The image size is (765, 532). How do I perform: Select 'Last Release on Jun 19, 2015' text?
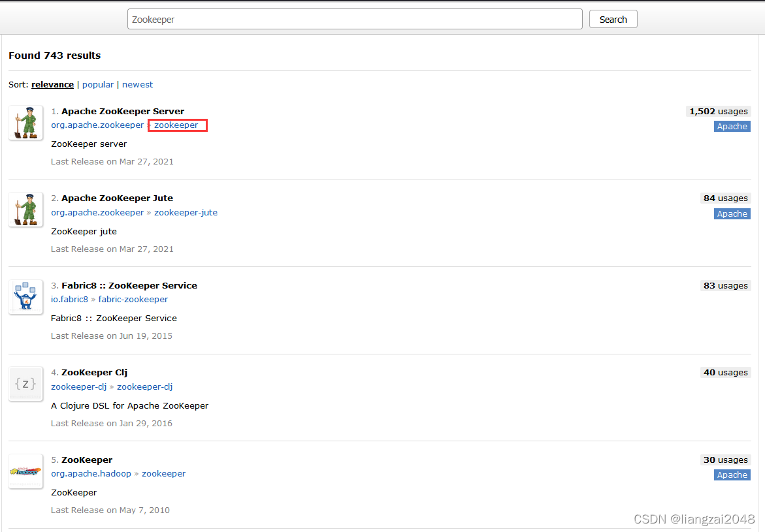[x=112, y=336]
